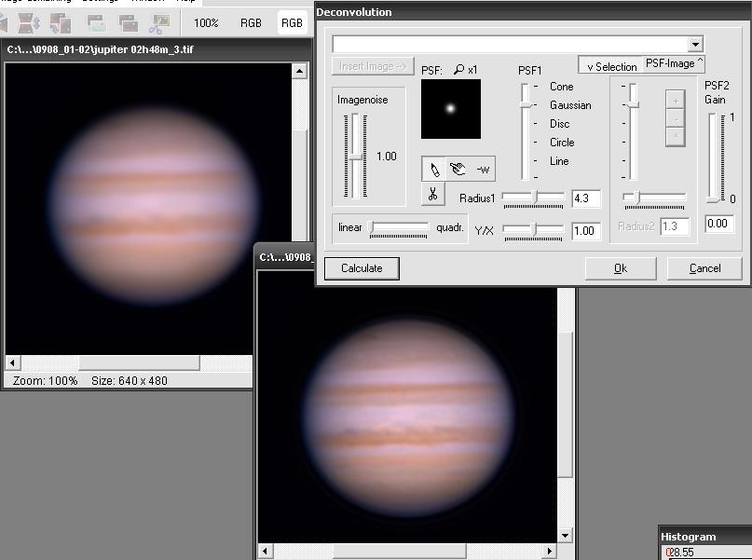Click scroll-left arrow in lower image window
Image resolution: width=752 pixels, height=560 pixels.
pos(266,551)
